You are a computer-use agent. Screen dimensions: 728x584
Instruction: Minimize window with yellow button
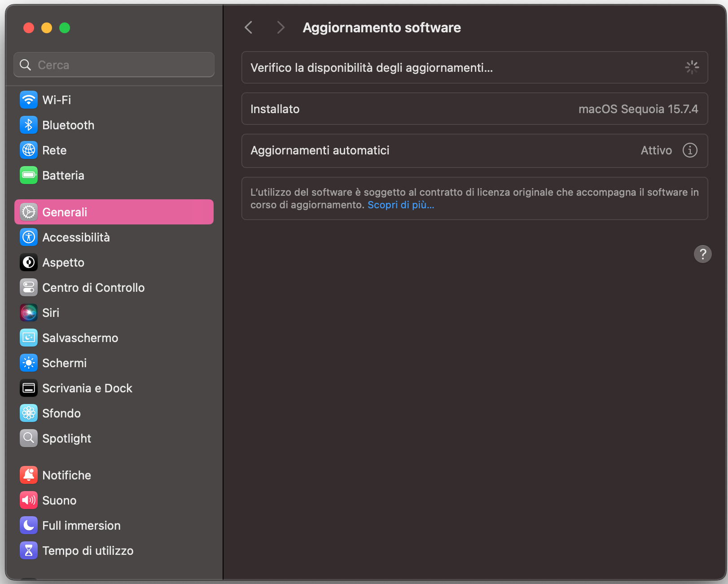47,28
